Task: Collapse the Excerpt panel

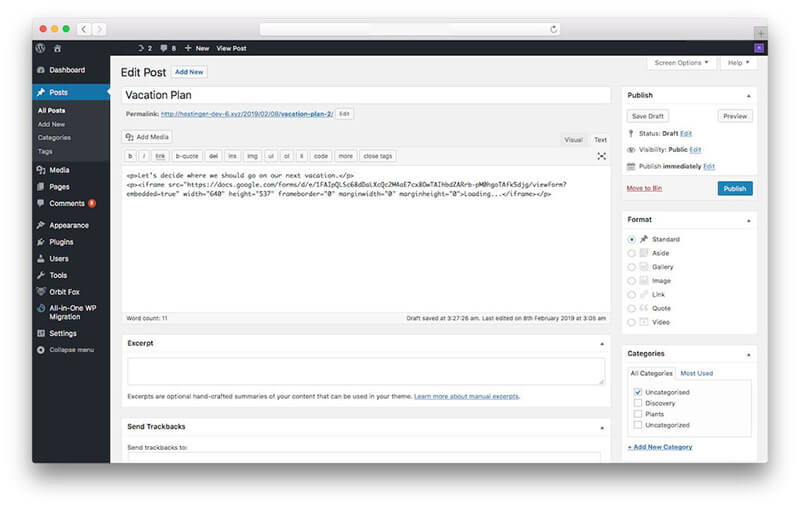Action: (602, 343)
